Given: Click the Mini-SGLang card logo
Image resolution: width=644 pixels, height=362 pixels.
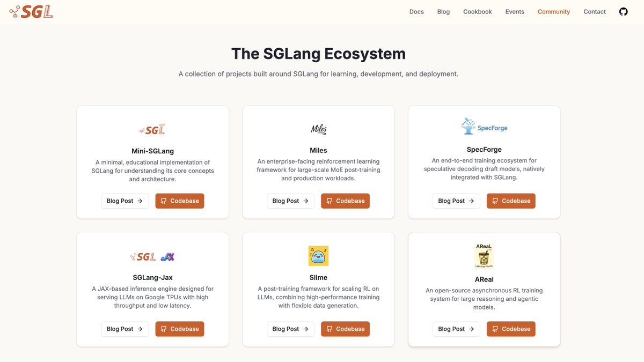Looking at the screenshot, I should click(x=152, y=129).
